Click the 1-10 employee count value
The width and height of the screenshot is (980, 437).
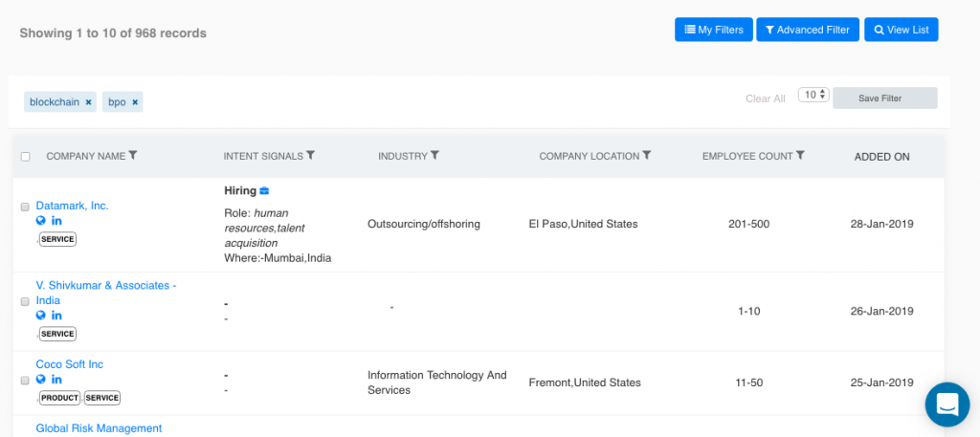click(x=748, y=311)
